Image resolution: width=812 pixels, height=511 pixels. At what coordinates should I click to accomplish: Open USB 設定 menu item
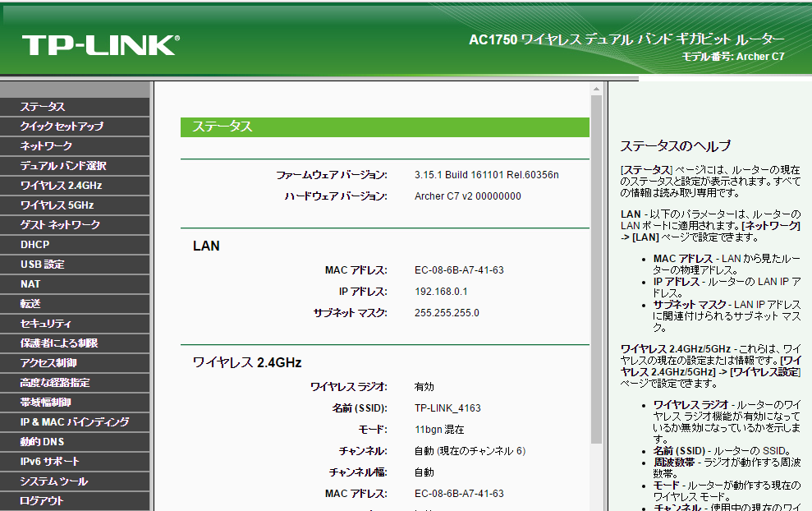75,265
